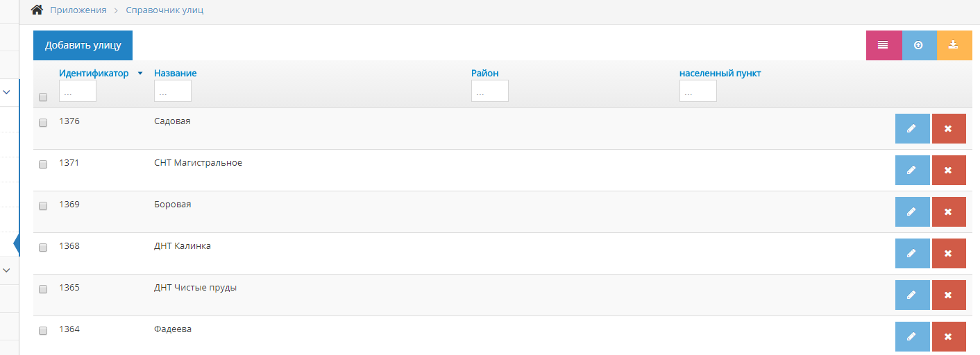Edit the Боровая street entry
This screenshot has height=355, width=980.
click(912, 212)
